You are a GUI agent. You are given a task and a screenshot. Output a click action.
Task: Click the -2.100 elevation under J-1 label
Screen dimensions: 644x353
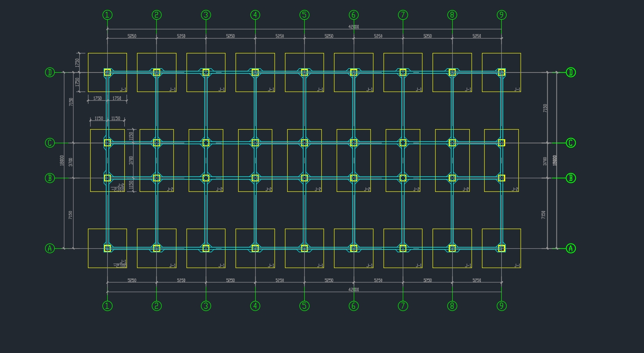(120, 266)
